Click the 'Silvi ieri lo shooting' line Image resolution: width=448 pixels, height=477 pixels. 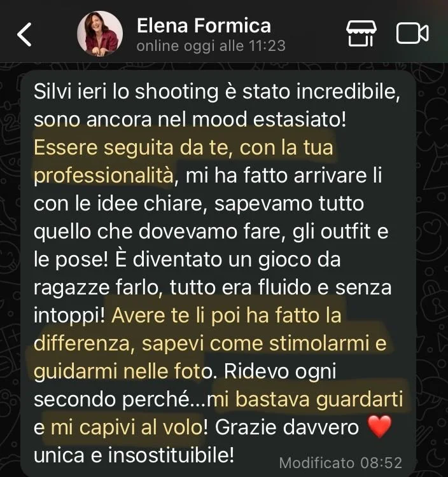217,92
